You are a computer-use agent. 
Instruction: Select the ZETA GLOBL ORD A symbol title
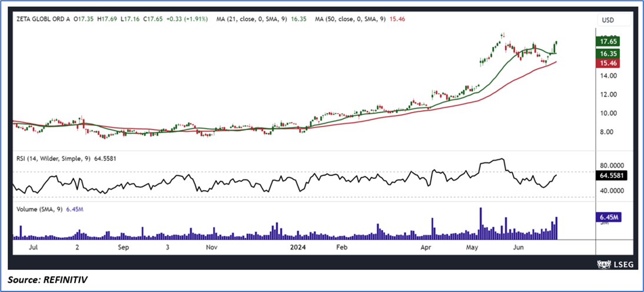point(43,19)
